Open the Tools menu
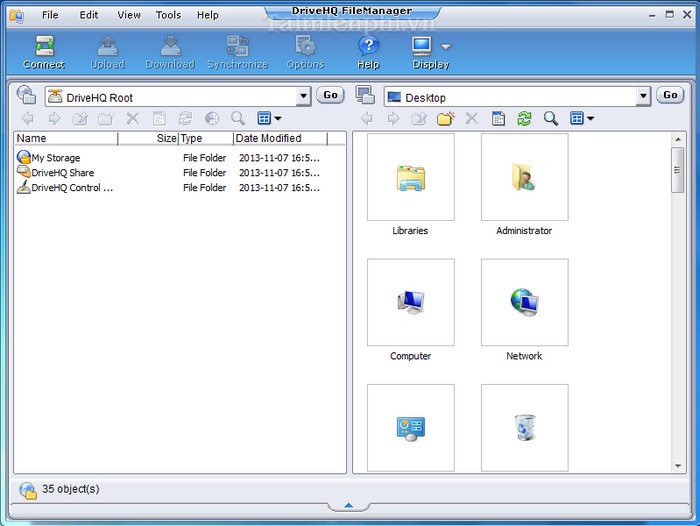Image resolution: width=700 pixels, height=526 pixels. click(168, 15)
